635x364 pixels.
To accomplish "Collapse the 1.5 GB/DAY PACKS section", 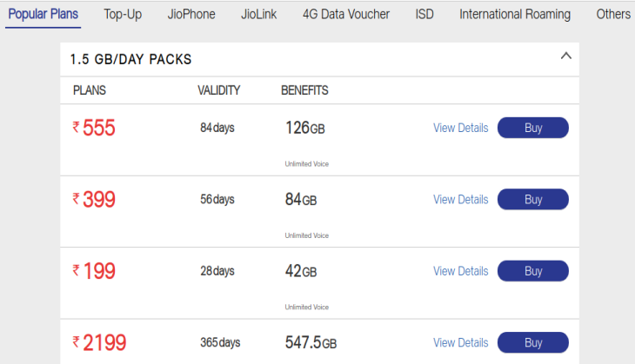I will point(565,56).
